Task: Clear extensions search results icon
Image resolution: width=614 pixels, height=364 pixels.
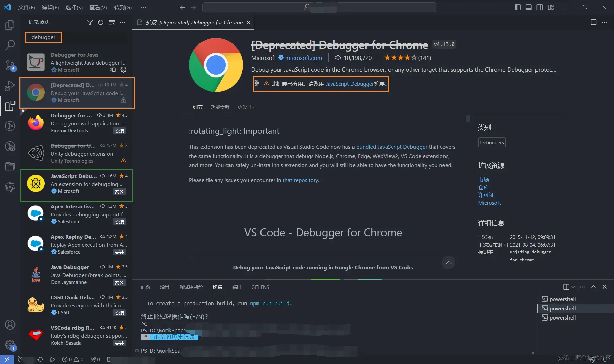Action: [112, 22]
